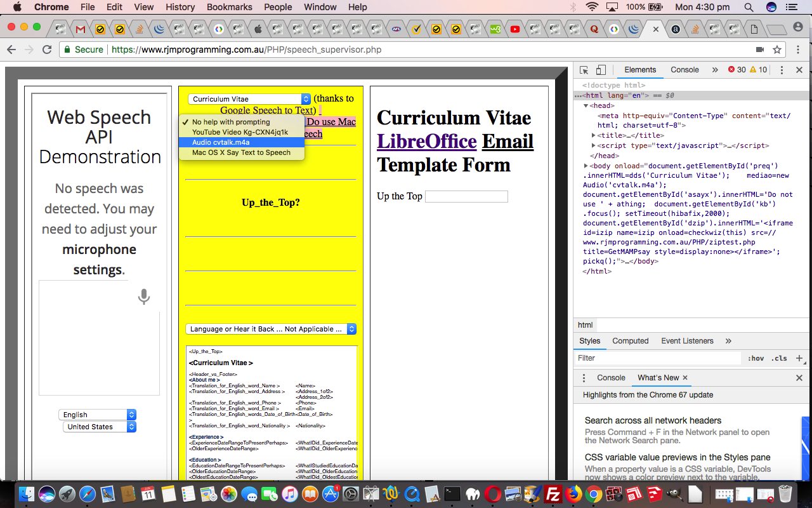Open the App Store from the Dock
812x508 pixels.
331,493
